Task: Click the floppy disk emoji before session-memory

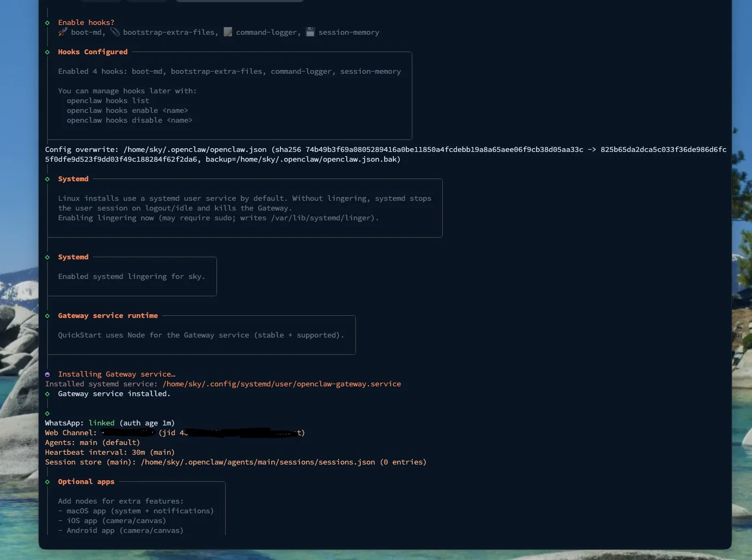Action: (x=310, y=32)
